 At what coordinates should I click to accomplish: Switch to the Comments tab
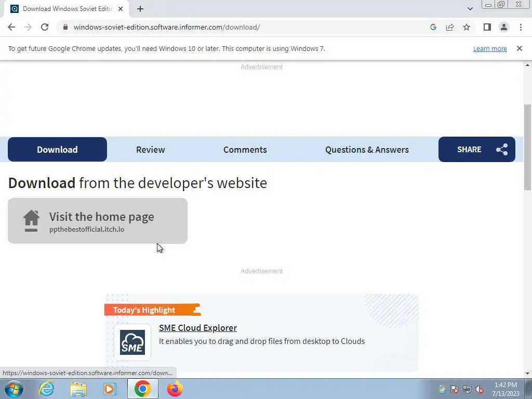click(x=245, y=150)
